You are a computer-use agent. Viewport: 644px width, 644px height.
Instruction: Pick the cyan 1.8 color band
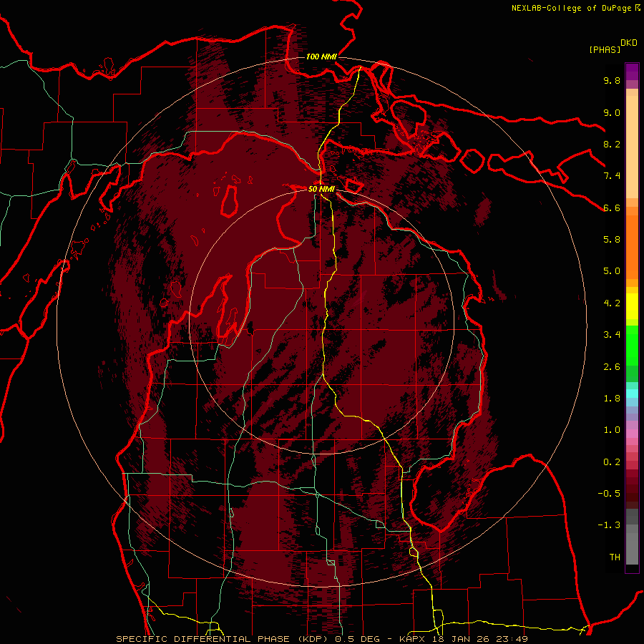(632, 394)
